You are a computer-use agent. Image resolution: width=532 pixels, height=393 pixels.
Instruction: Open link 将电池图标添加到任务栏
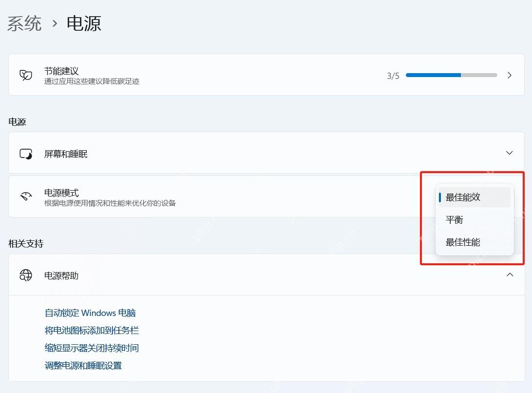(92, 331)
